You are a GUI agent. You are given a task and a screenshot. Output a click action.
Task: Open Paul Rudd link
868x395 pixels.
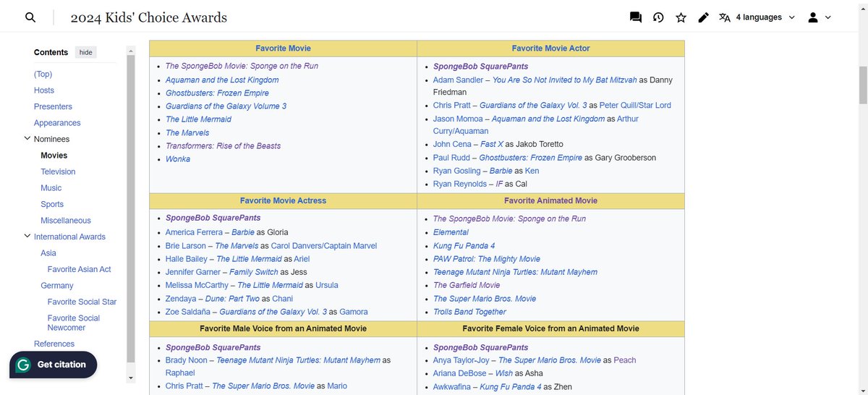tap(451, 158)
